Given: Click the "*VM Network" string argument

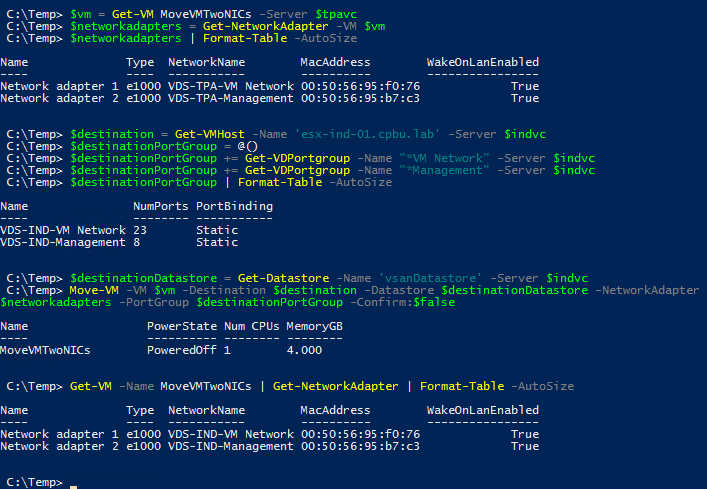Looking at the screenshot, I should 444,158.
